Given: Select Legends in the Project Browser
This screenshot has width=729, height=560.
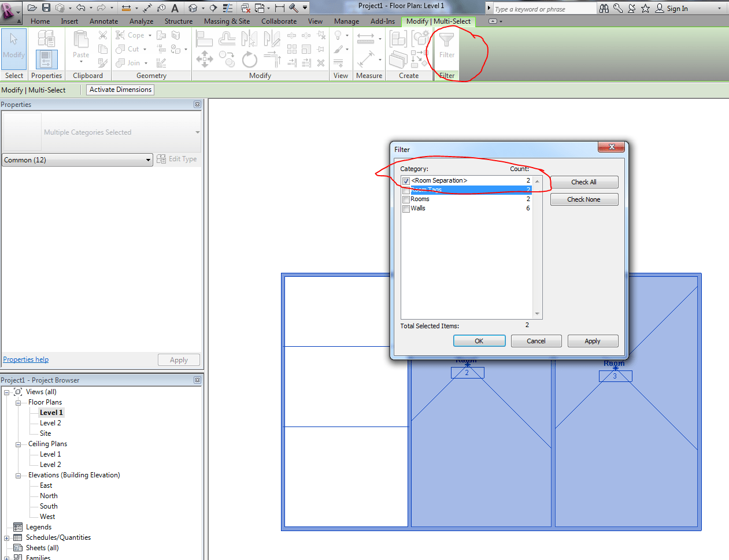Looking at the screenshot, I should pos(39,527).
